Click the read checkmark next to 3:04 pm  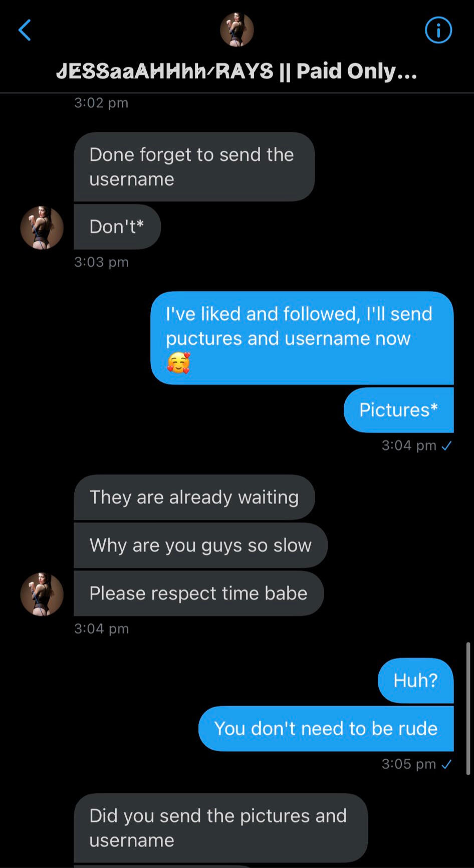pyautogui.click(x=447, y=446)
